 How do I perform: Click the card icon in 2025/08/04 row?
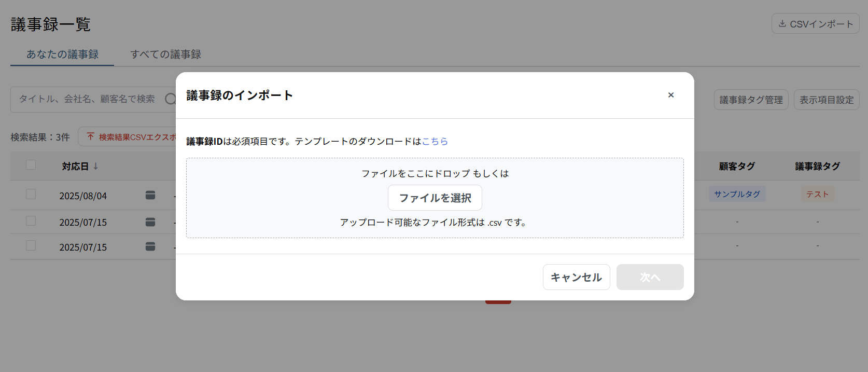(150, 195)
